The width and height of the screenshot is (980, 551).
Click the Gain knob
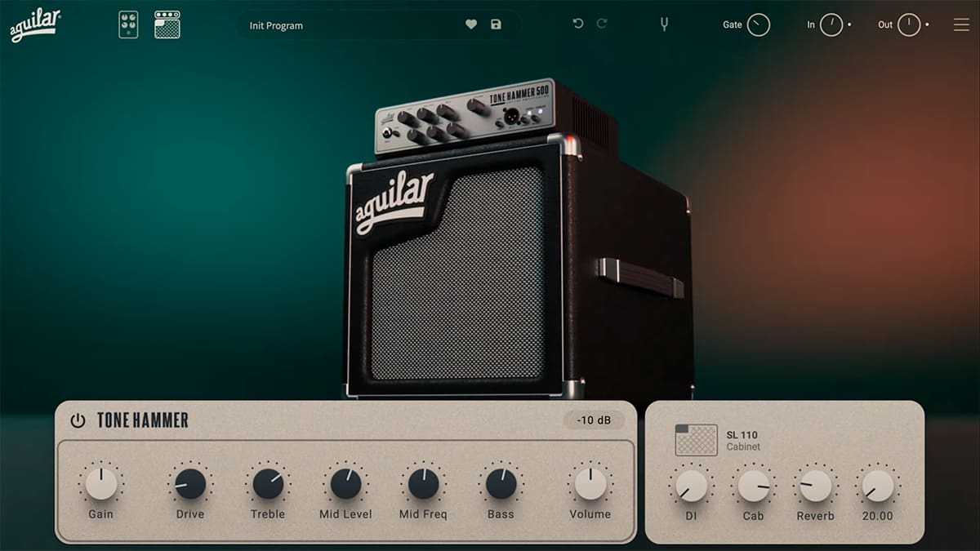101,484
